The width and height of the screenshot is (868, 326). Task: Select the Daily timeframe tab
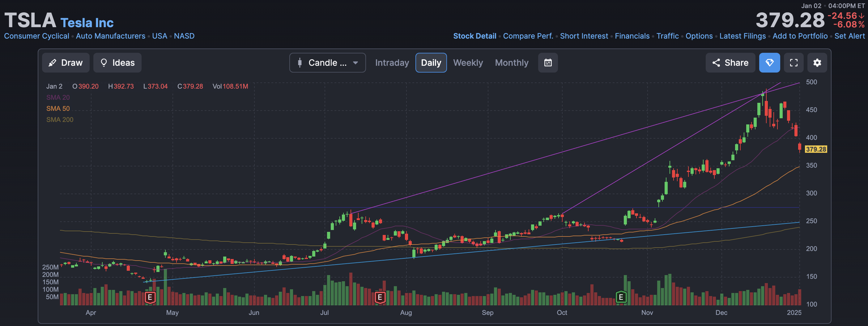(431, 63)
